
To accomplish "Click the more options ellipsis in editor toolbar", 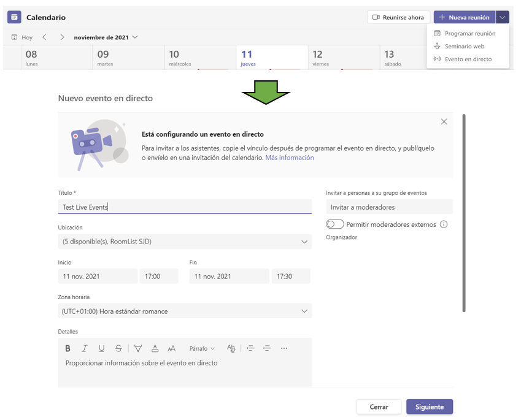I will click(x=284, y=348).
